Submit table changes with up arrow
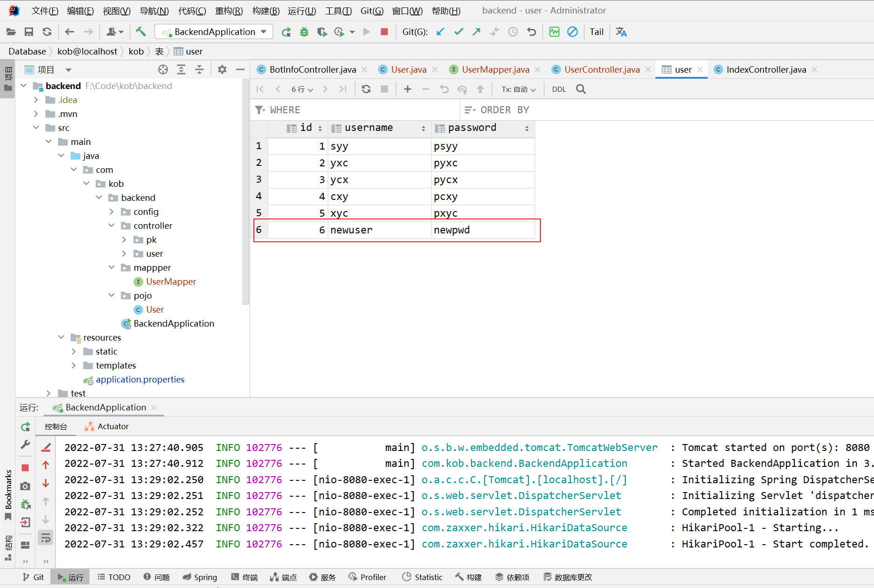The image size is (874, 588). point(480,89)
